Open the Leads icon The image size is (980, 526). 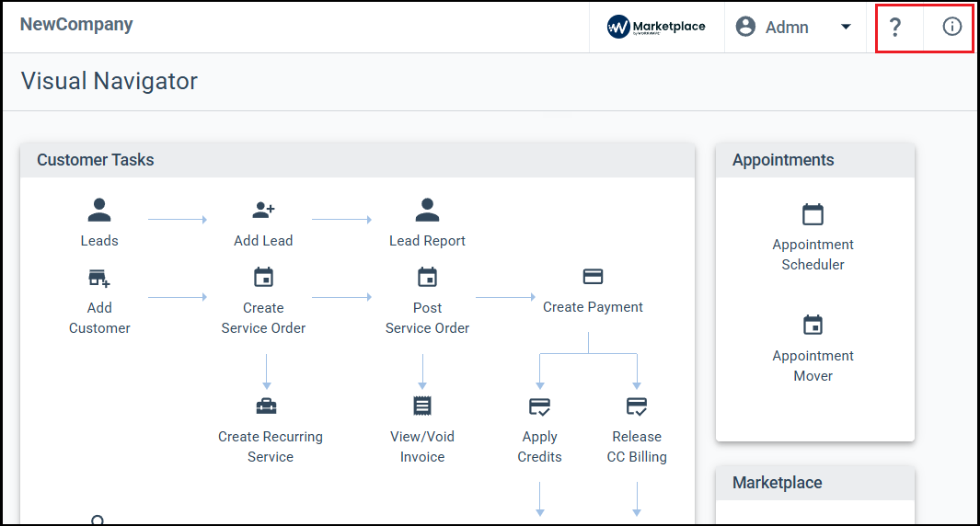click(x=99, y=211)
